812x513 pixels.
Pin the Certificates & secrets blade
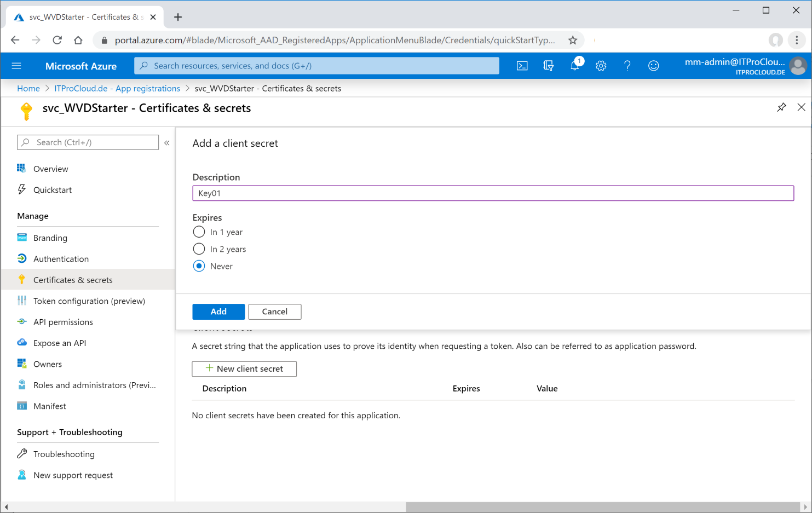[781, 107]
